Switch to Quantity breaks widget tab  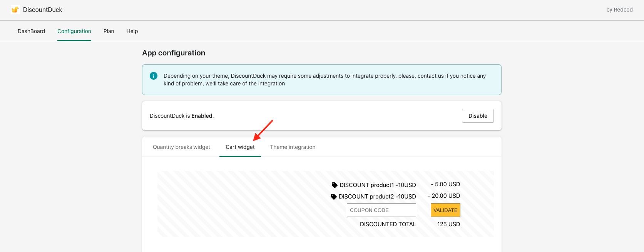pos(181,147)
